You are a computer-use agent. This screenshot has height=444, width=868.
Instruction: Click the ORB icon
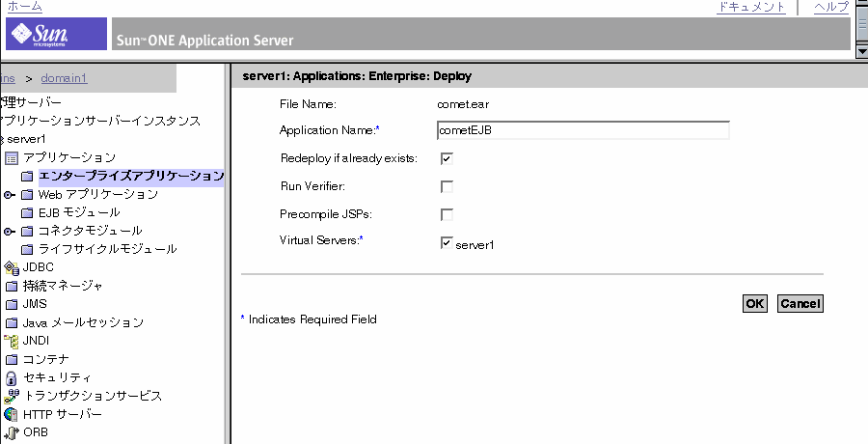[12, 433]
